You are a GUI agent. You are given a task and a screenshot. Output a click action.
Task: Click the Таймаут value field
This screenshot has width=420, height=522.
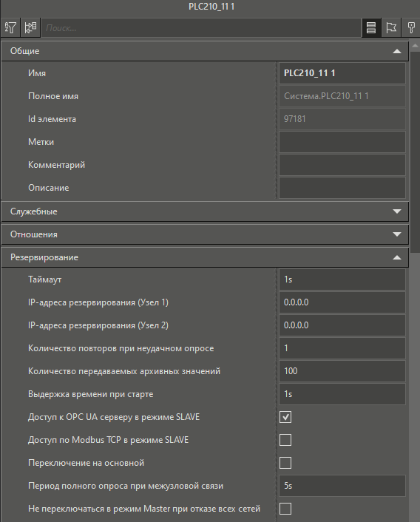(x=342, y=279)
